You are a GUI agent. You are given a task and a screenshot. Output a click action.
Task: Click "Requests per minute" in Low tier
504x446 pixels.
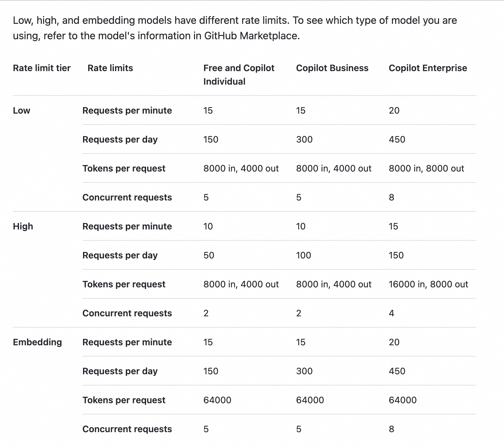[x=127, y=110]
